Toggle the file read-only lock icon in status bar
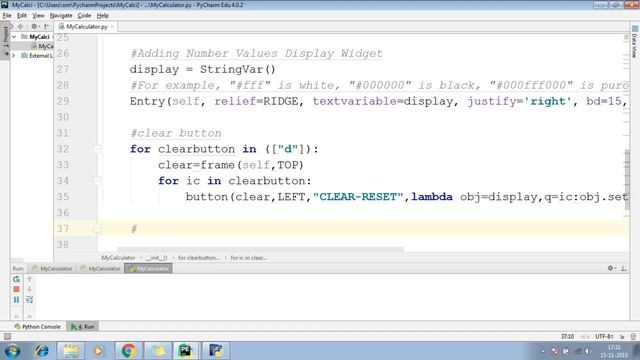This screenshot has height=360, width=640. [622, 336]
